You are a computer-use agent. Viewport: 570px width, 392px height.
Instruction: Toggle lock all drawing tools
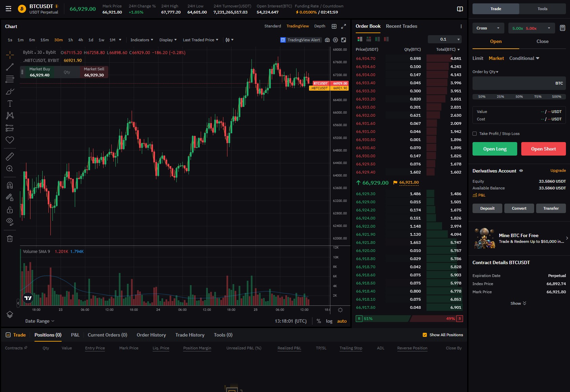(x=10, y=210)
